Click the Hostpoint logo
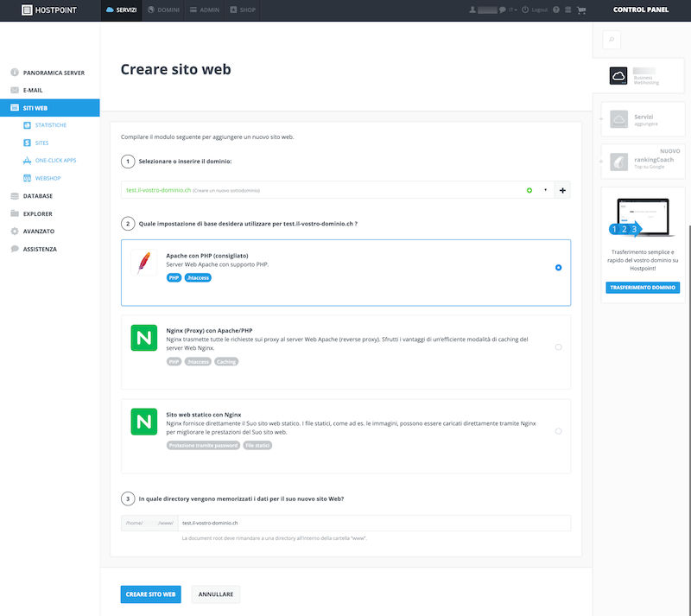The image size is (691, 616). pos(49,10)
